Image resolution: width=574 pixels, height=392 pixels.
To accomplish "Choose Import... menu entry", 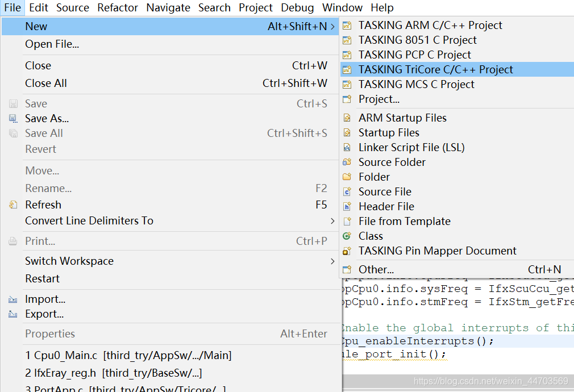I will point(170,299).
